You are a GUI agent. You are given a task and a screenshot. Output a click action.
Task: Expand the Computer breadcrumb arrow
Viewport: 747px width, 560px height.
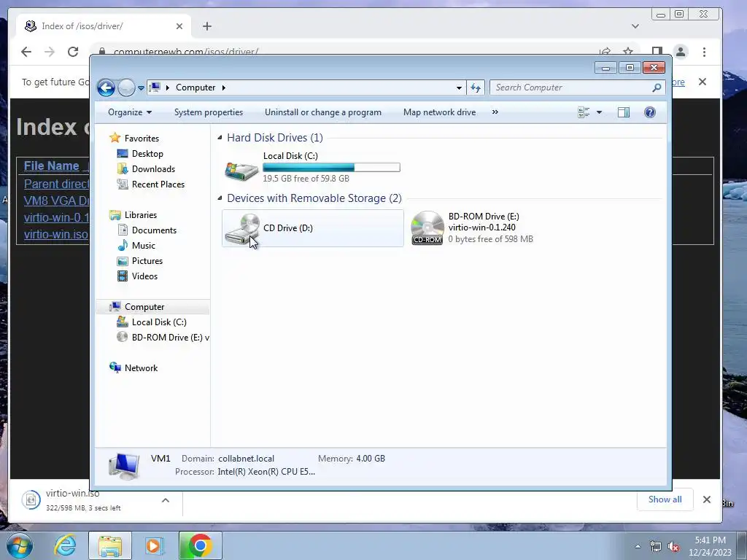pyautogui.click(x=223, y=87)
